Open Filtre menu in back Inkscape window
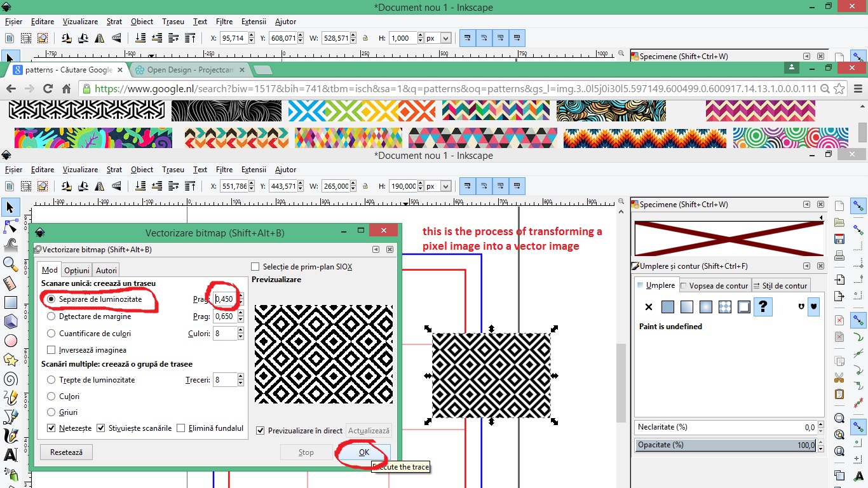Viewport: 868px width, 488px height. [x=224, y=21]
